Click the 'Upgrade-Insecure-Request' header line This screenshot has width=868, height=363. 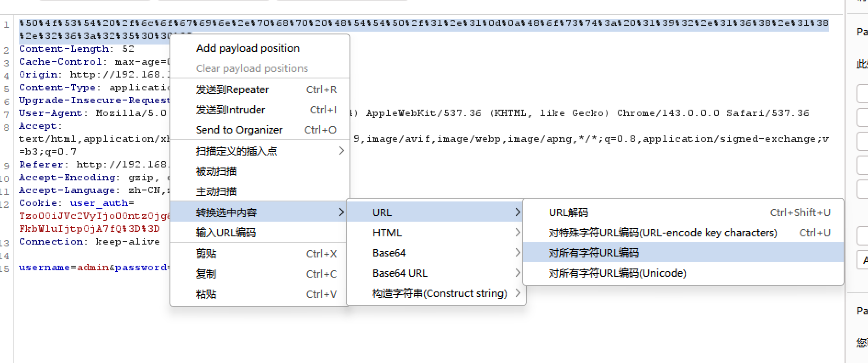[x=94, y=100]
